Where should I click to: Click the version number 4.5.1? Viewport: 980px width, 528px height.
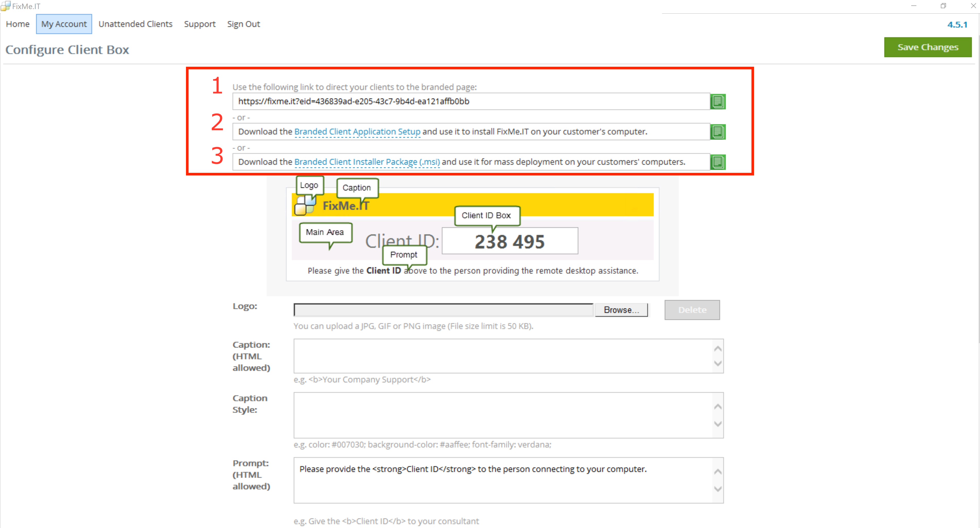tap(957, 25)
